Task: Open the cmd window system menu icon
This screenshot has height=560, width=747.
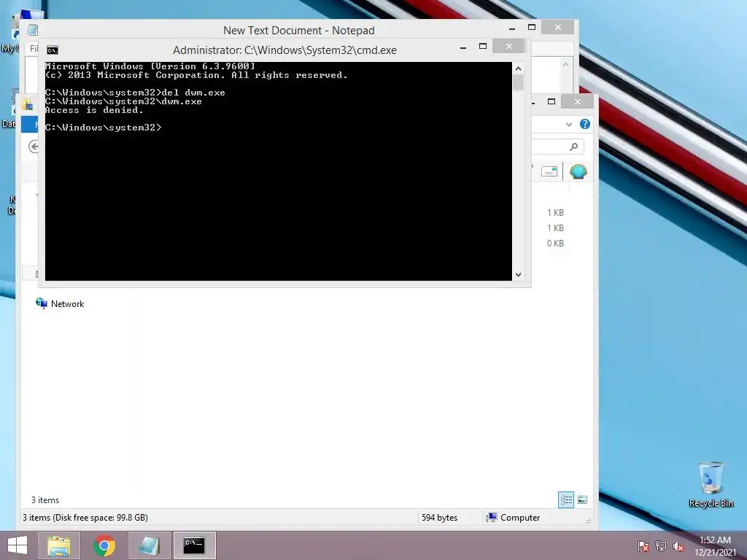Action: point(53,50)
